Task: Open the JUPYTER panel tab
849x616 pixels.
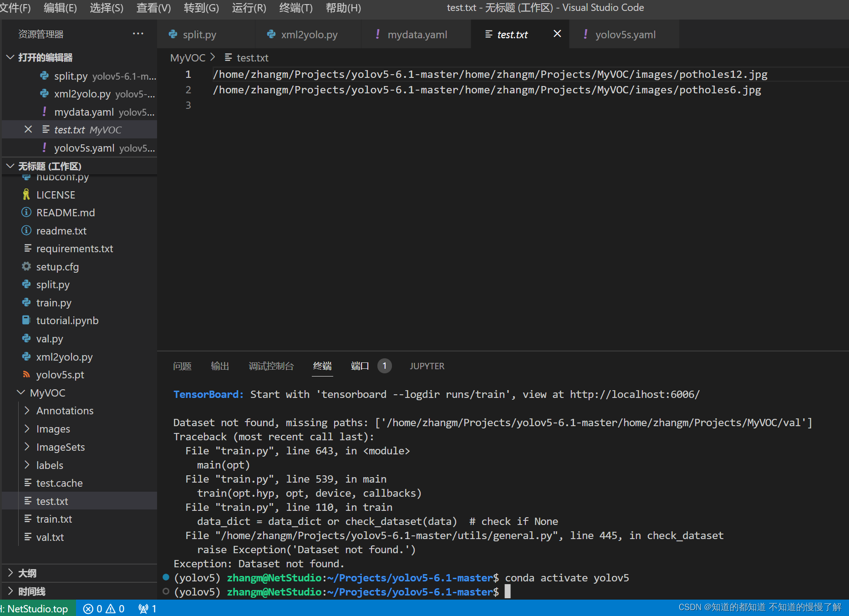Action: coord(427,366)
